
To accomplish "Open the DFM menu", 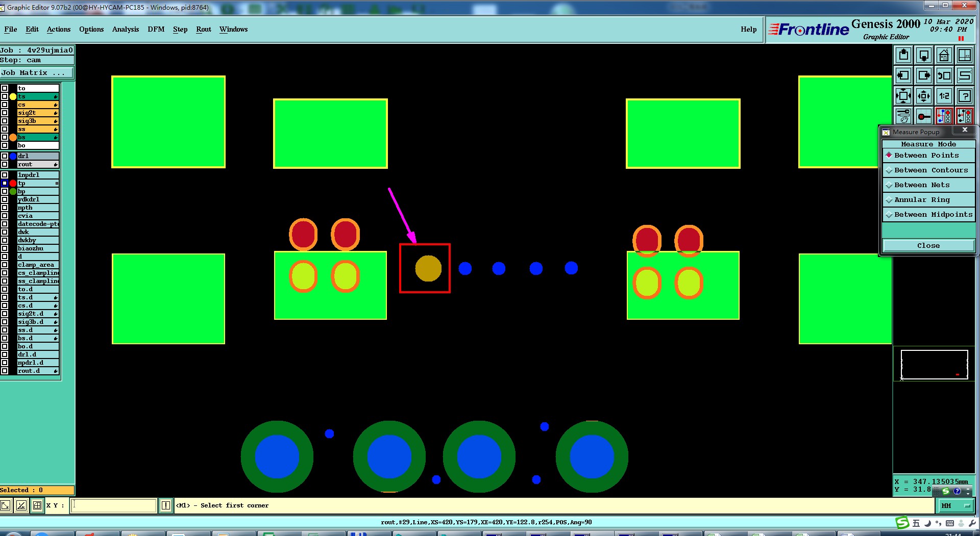I will click(156, 29).
